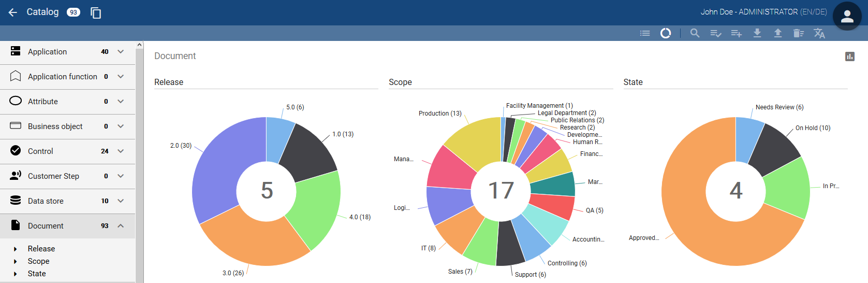The image size is (868, 283).
Task: Expand the Business object chevron
Action: click(x=121, y=126)
